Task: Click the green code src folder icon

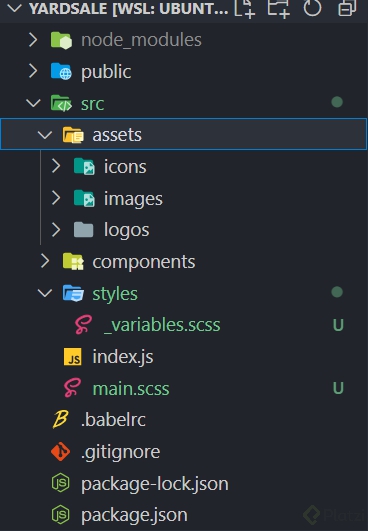Action: 61,103
